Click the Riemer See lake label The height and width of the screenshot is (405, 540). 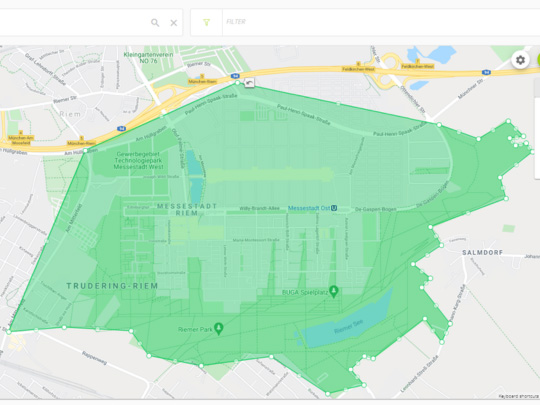pos(348,326)
